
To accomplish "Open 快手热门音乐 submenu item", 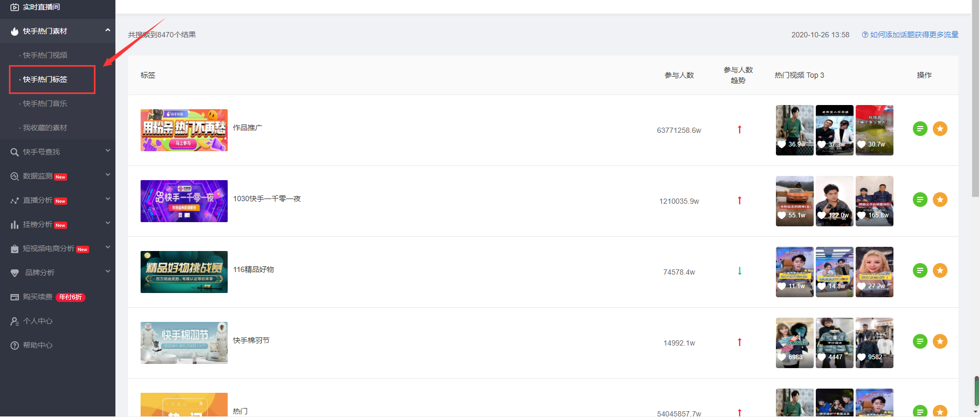I will point(45,103).
